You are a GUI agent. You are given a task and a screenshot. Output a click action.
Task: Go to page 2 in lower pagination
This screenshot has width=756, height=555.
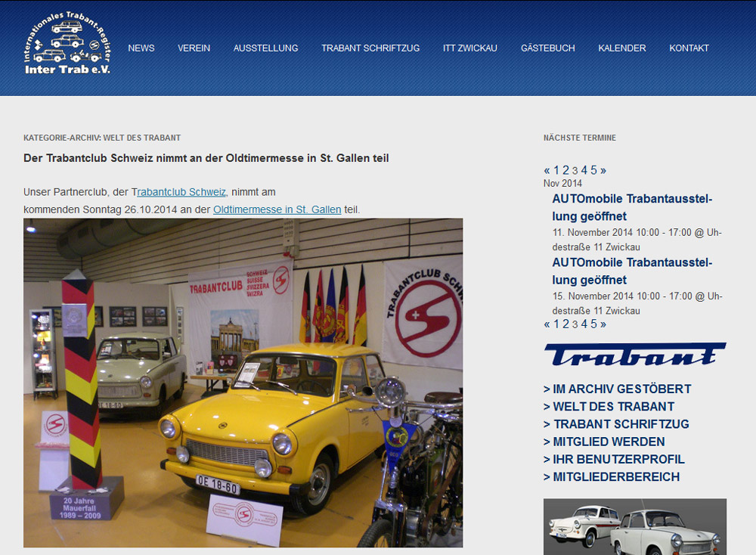565,324
